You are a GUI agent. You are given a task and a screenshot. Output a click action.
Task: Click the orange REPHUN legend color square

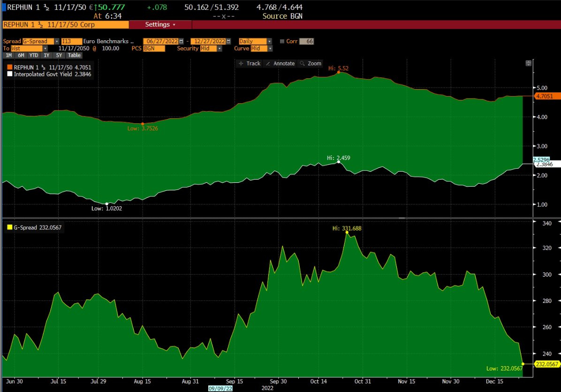tap(10, 67)
